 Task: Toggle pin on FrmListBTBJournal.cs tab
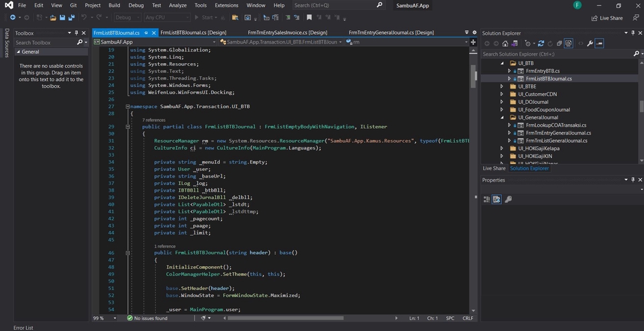pos(147,33)
